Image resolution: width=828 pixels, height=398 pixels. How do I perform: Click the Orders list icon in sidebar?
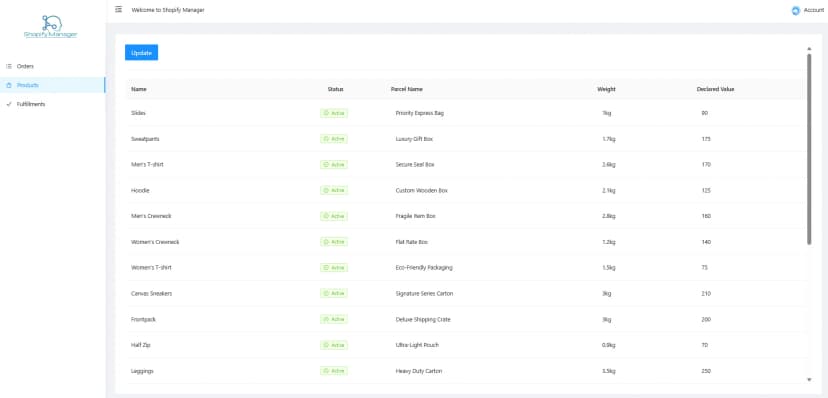pyautogui.click(x=8, y=66)
